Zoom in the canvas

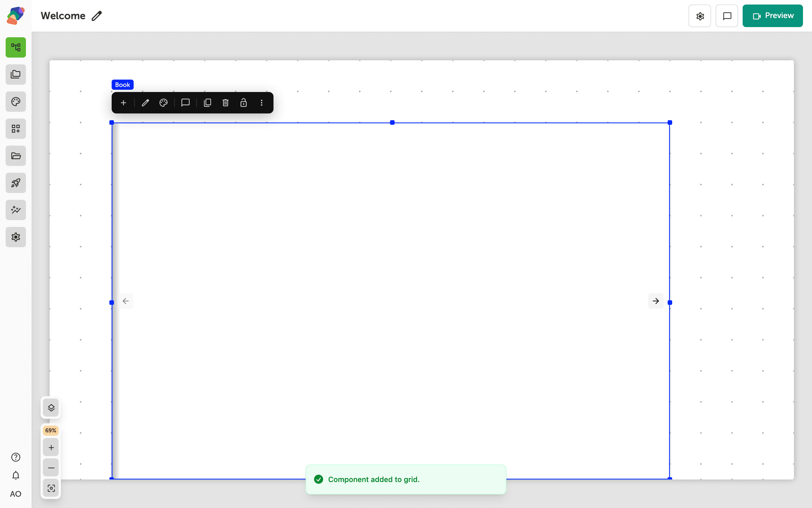pos(51,448)
